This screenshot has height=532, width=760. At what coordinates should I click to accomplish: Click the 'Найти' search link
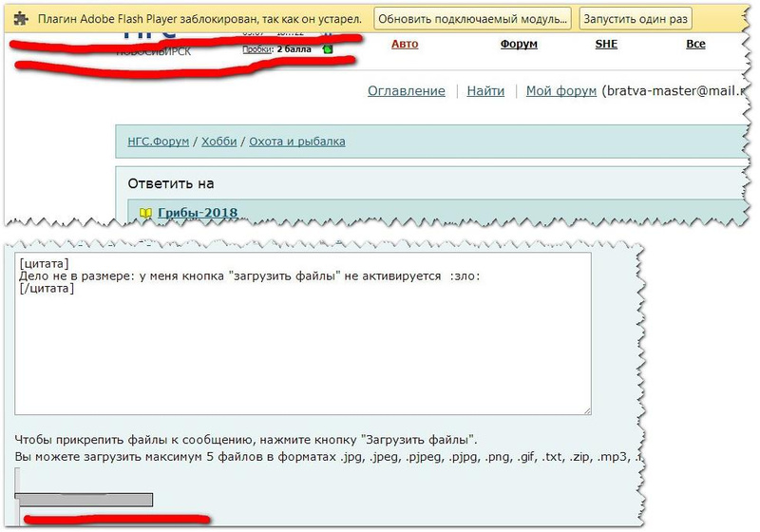tap(485, 91)
